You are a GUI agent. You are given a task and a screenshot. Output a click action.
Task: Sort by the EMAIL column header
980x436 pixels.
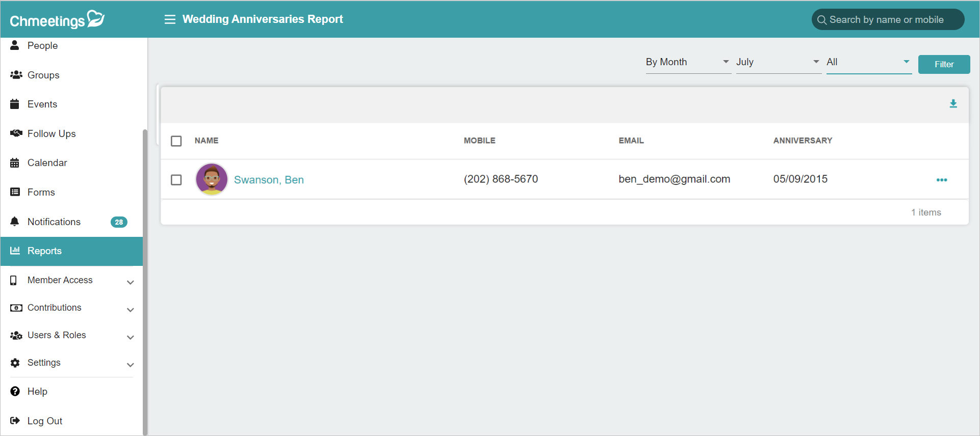(631, 141)
